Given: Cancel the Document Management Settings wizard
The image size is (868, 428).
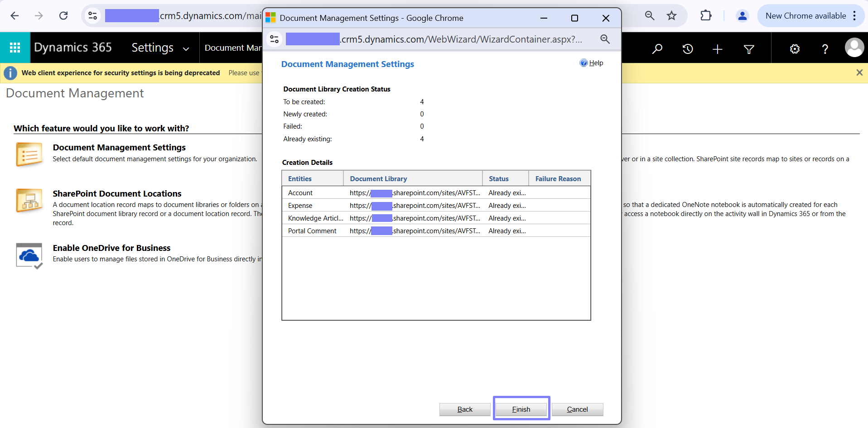Looking at the screenshot, I should [577, 409].
